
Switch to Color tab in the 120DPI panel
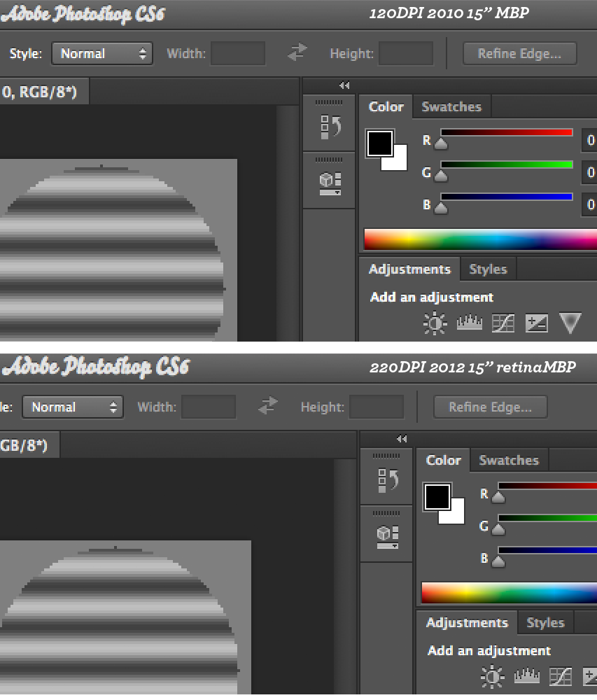pos(386,106)
